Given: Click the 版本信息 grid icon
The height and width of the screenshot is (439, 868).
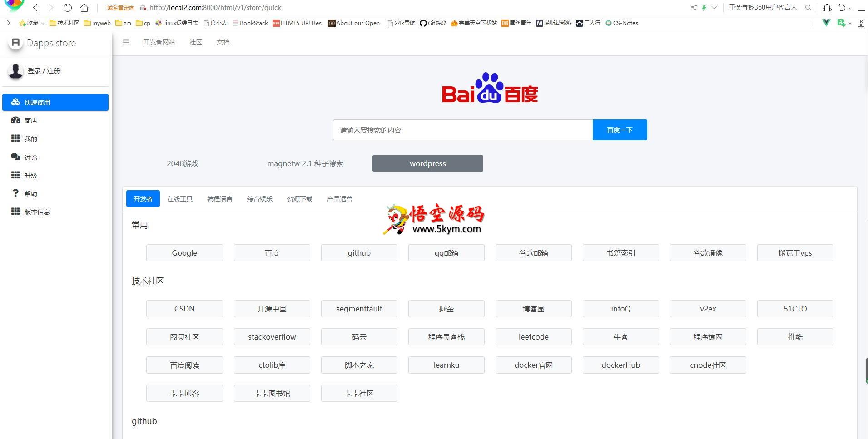Looking at the screenshot, I should [x=15, y=212].
